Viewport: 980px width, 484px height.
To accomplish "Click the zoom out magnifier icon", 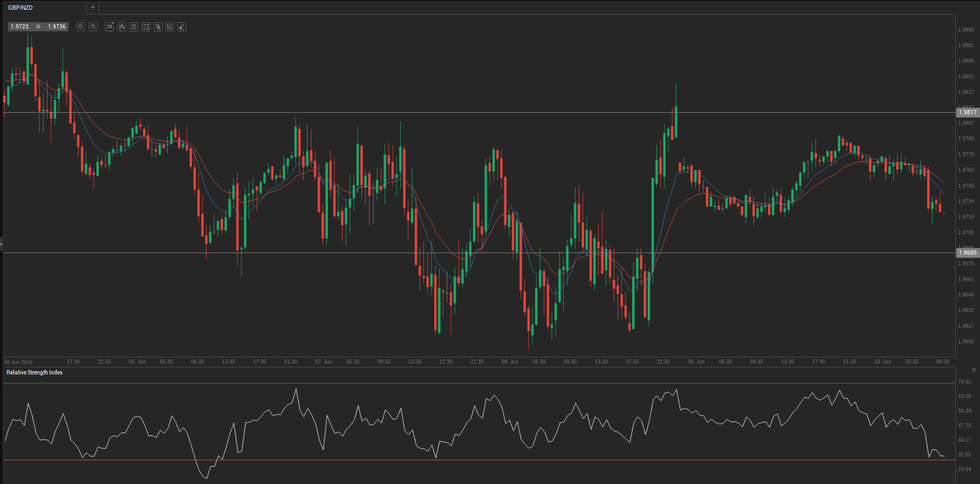I will coord(81,26).
